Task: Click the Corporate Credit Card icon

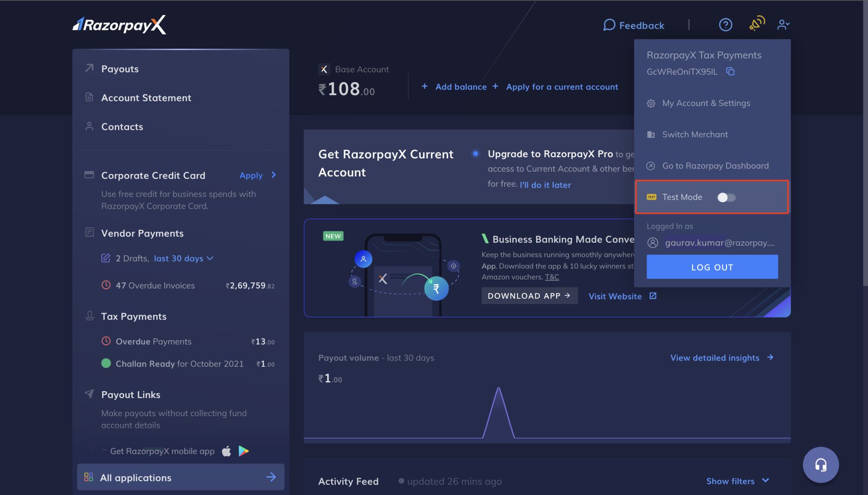Action: 88,174
